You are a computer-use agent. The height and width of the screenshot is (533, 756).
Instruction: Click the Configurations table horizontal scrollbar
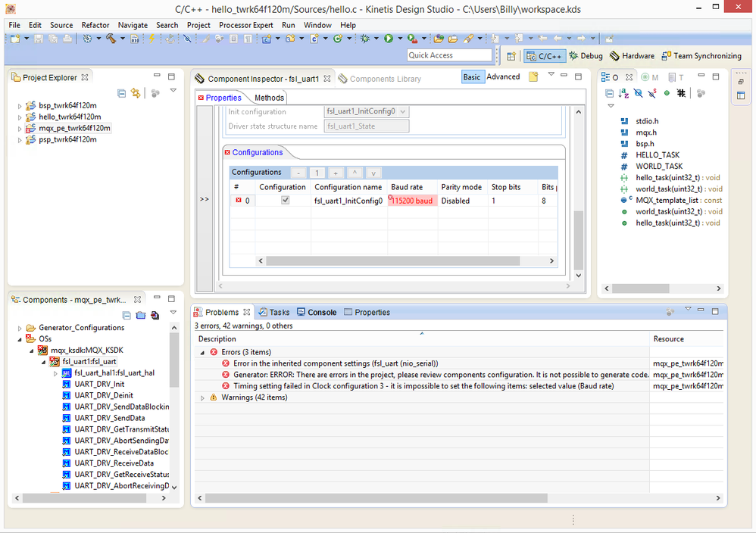pos(393,260)
